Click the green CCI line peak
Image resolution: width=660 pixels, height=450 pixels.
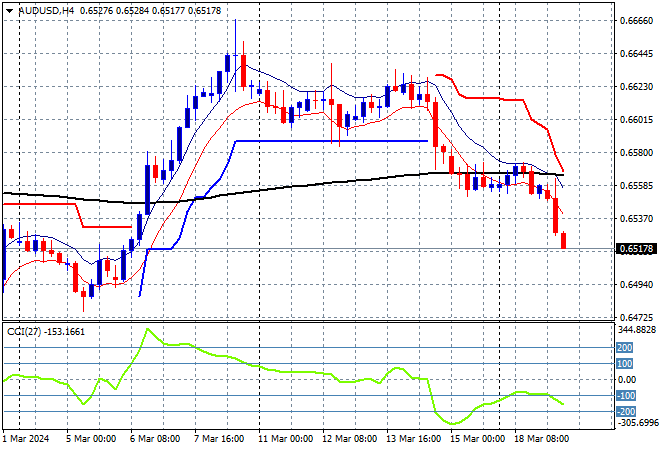[x=148, y=329]
